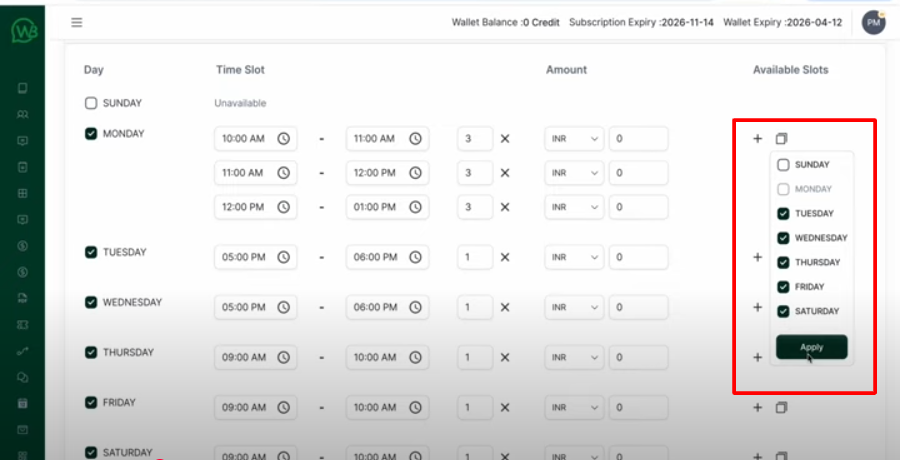Click copy slots icon for Friday
Screen dimensions: 900x460
pos(782,407)
